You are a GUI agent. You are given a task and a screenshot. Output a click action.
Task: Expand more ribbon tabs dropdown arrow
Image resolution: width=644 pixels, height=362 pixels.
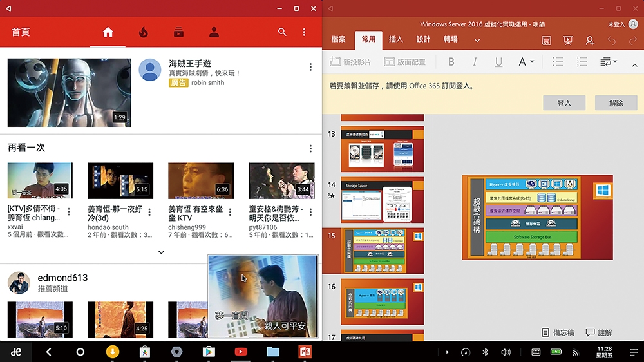click(477, 41)
